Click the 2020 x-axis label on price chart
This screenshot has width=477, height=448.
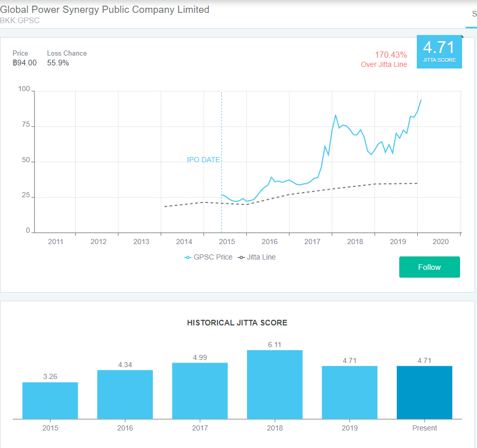click(440, 242)
